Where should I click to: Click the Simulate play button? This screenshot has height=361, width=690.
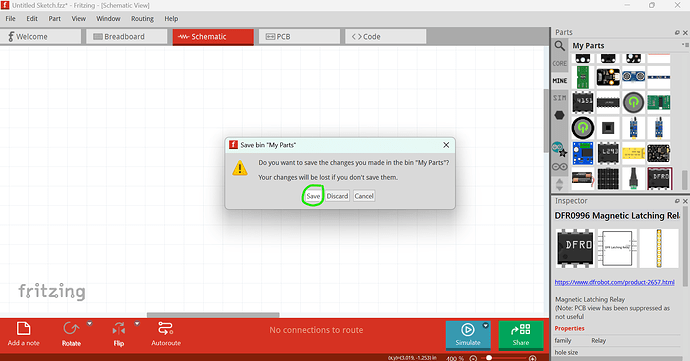point(467,329)
